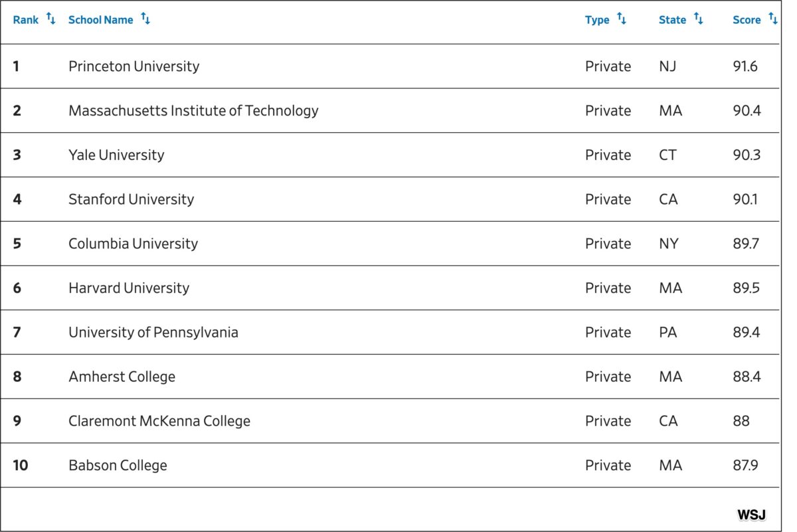
Task: Select the Rank column header
Action: (25, 19)
